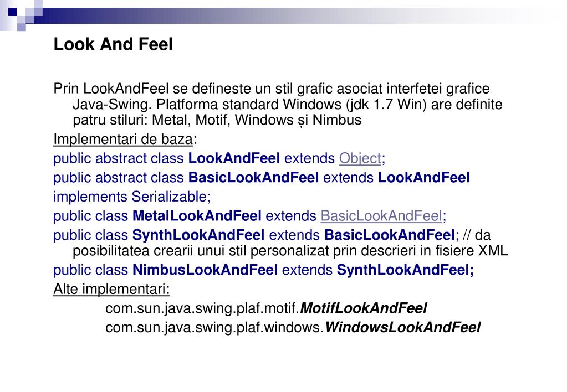The height and width of the screenshot is (392, 567).
Task: Open the Object hyperlink
Action: (x=360, y=158)
